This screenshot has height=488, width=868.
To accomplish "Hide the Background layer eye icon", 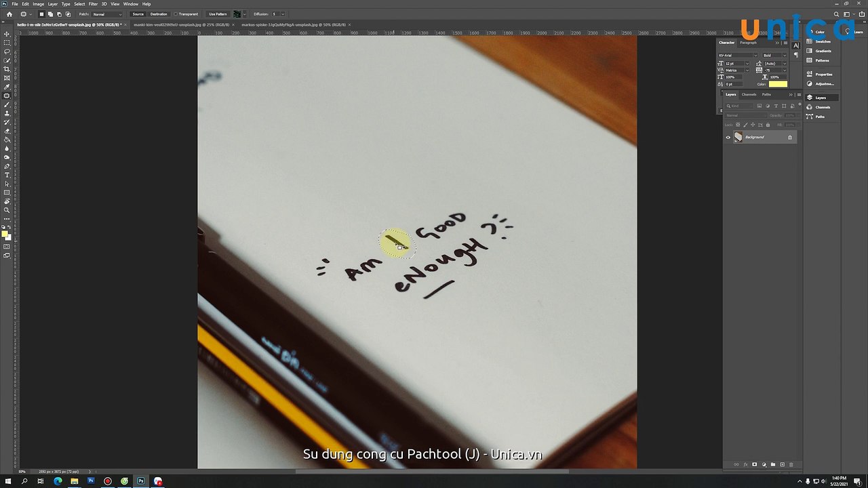I will coord(728,138).
